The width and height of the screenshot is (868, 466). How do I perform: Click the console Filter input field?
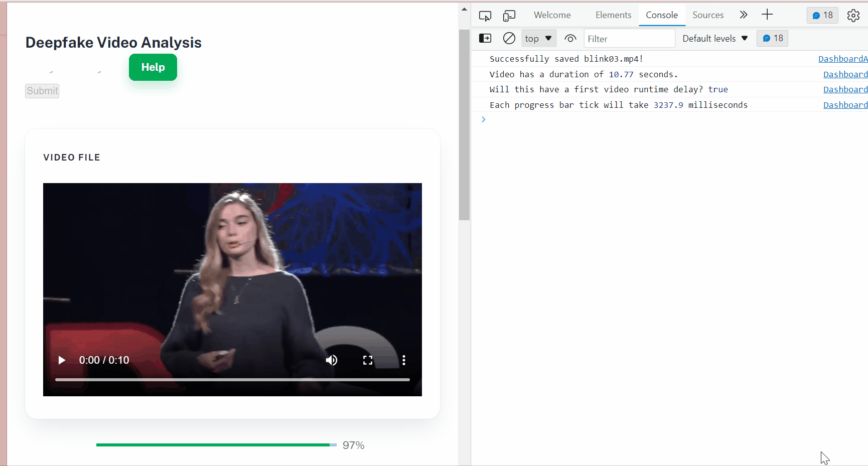[629, 38]
